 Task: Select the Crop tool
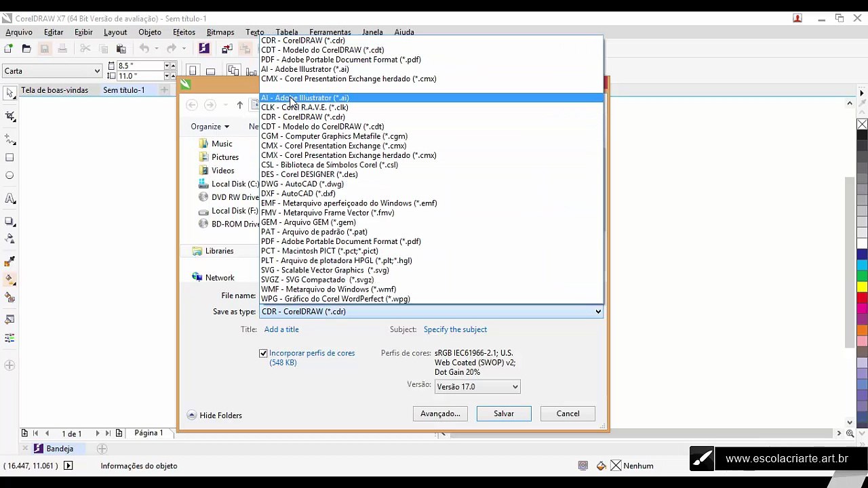point(9,117)
